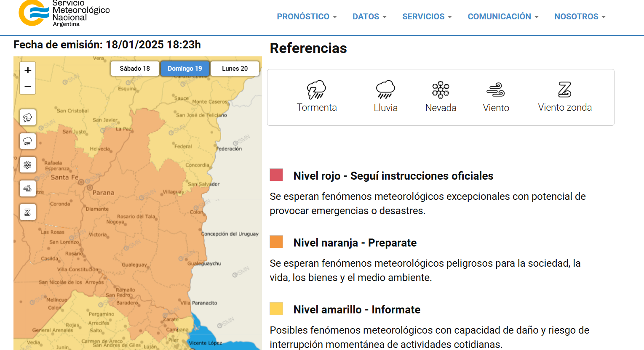Viewport: 644px width, 350px height.
Task: Click the Tormenta reference icon
Action: (x=316, y=90)
